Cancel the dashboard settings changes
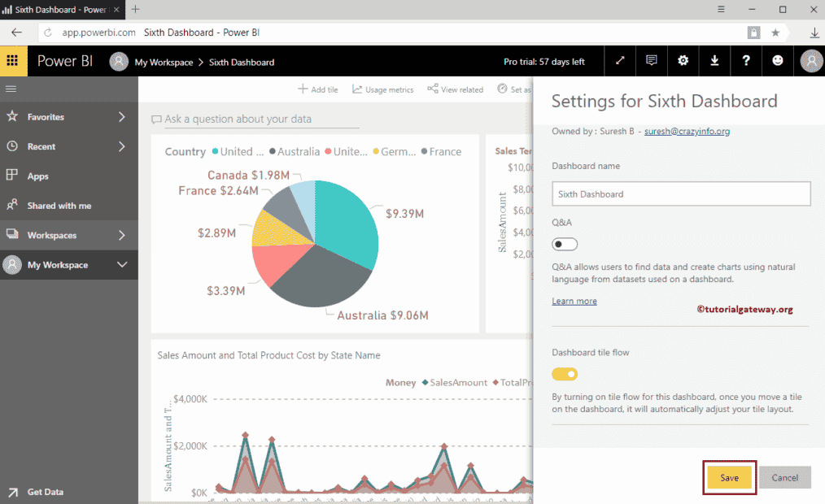This screenshot has width=825, height=504. pos(784,478)
